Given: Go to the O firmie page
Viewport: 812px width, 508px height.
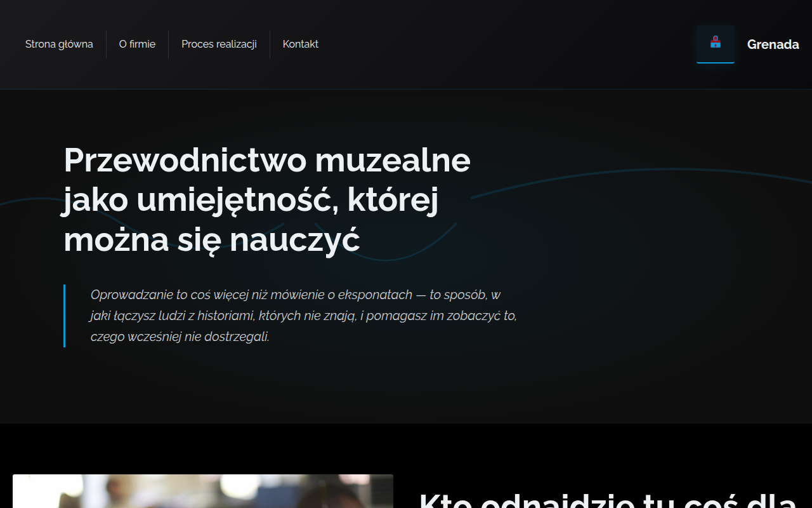Looking at the screenshot, I should click(x=137, y=44).
